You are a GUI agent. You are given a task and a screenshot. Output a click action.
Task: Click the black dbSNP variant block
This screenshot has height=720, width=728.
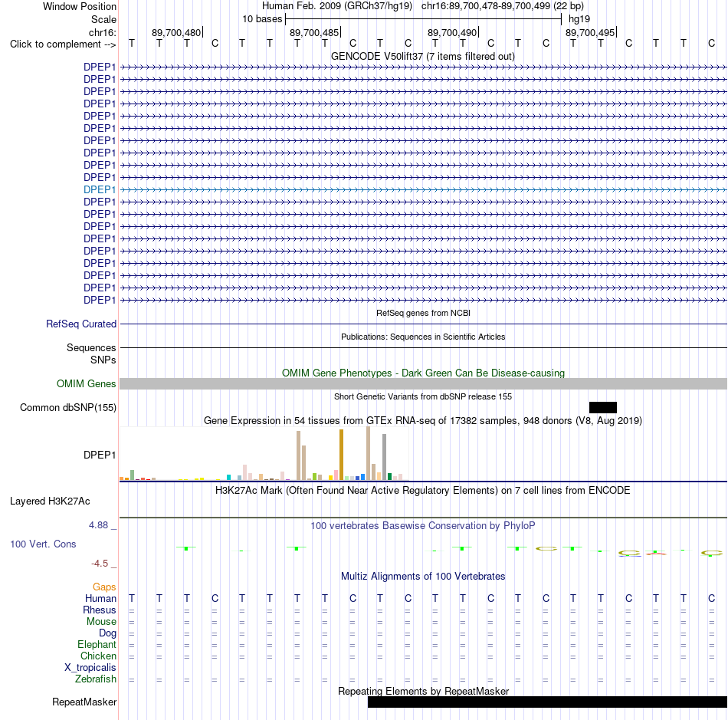point(602,407)
